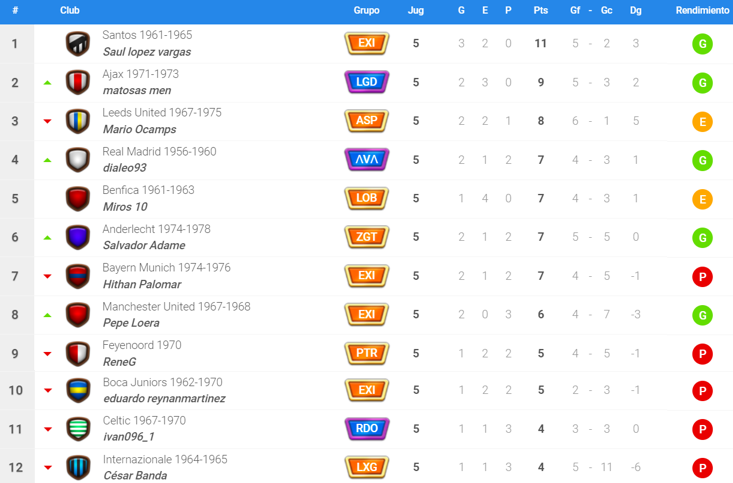The height and width of the screenshot is (483, 733).
Task: Click the Santos 1961-1965 club crest
Action: [78, 44]
